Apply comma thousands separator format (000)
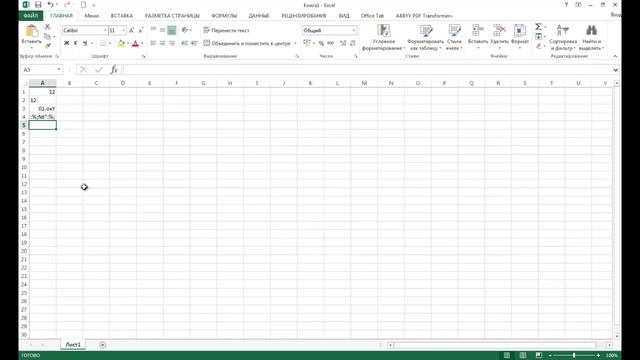640x360 pixels. [331, 43]
